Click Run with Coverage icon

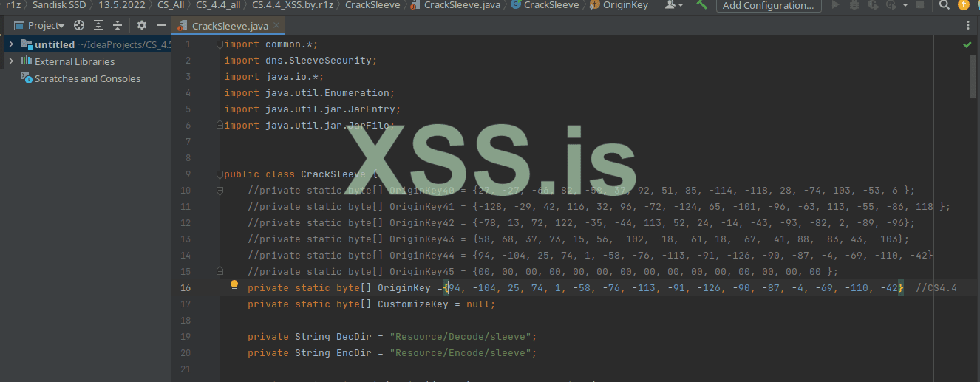point(873,5)
